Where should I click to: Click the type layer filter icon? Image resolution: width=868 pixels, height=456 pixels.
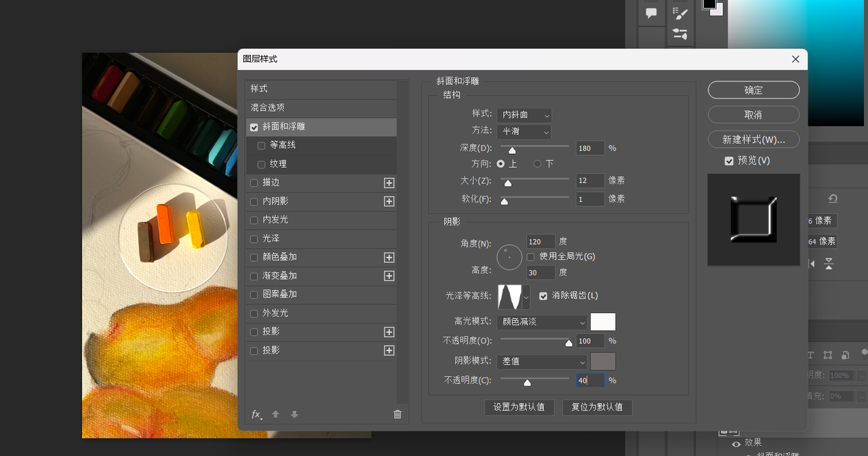pyautogui.click(x=810, y=355)
